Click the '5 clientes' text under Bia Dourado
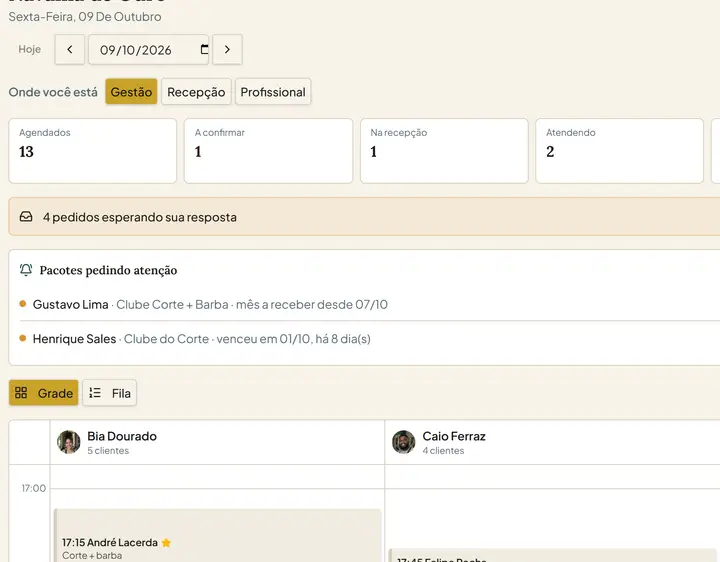Viewport: 720px width, 562px height. (108, 451)
